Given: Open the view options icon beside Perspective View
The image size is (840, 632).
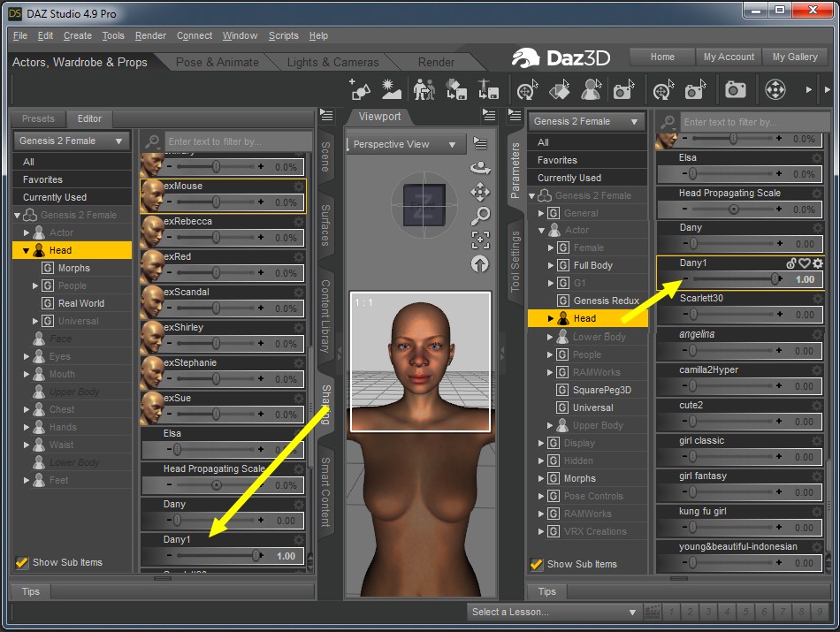Looking at the screenshot, I should coord(480,143).
